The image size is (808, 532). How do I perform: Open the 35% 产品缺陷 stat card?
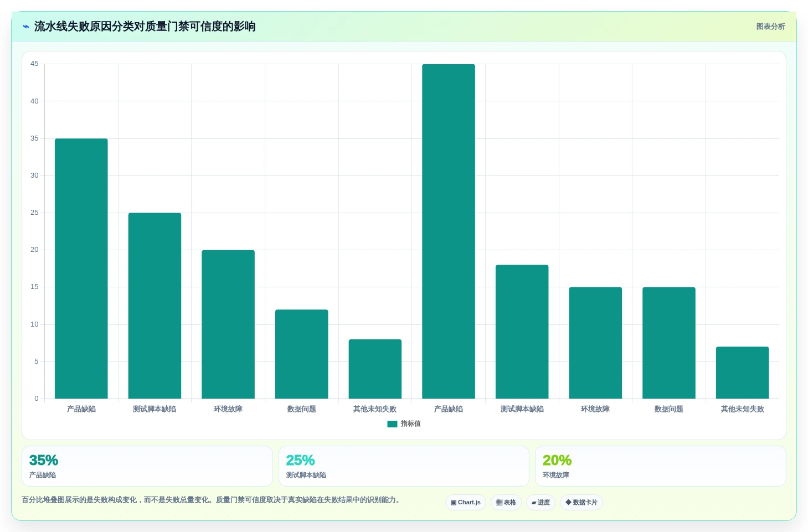147,466
